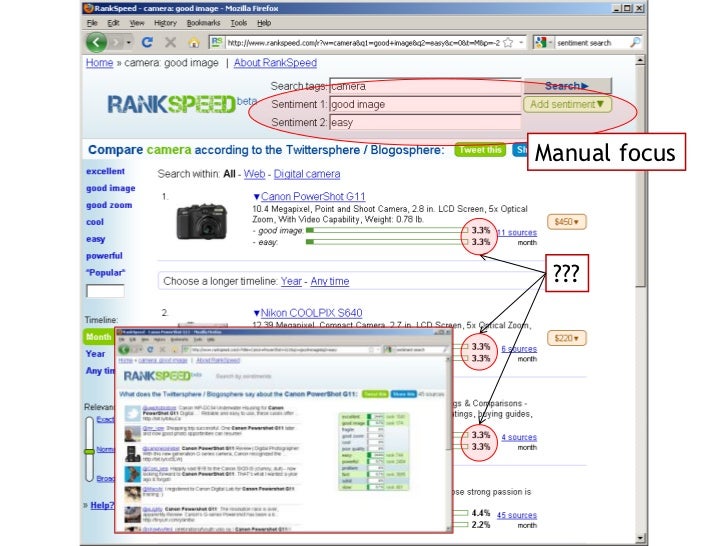728x546 pixels.
Task: Open the Canon PowerShot G11 link
Action: pyautogui.click(x=313, y=196)
